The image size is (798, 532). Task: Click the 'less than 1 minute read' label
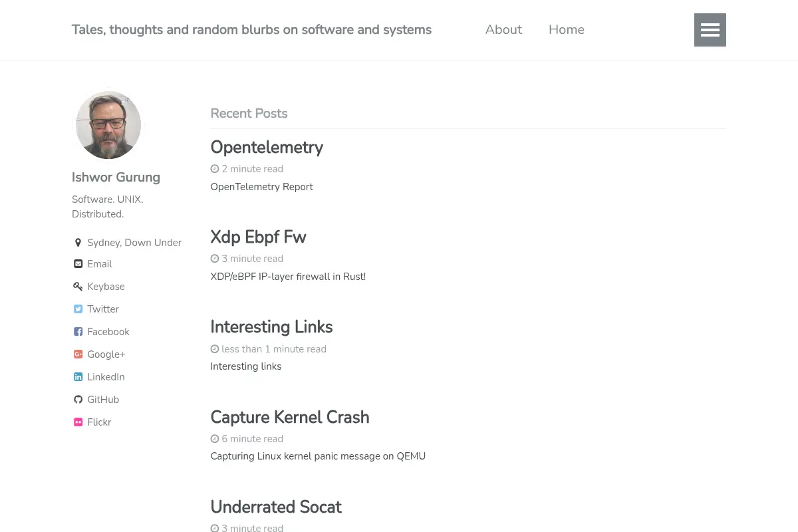(x=274, y=349)
